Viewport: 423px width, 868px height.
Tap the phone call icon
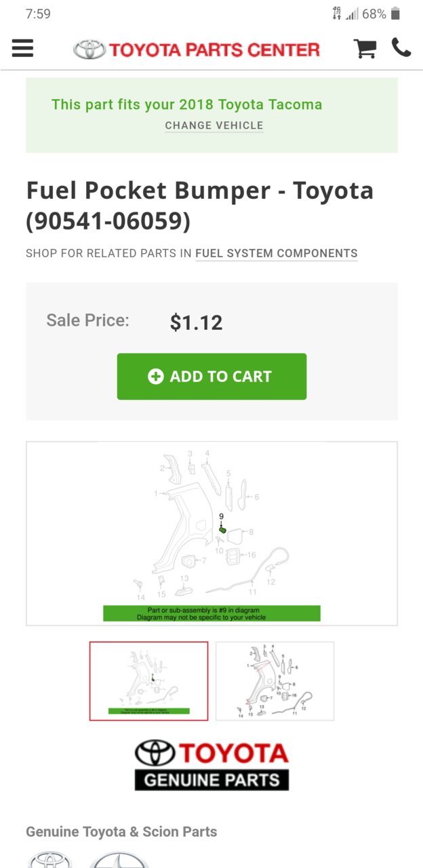(x=401, y=48)
